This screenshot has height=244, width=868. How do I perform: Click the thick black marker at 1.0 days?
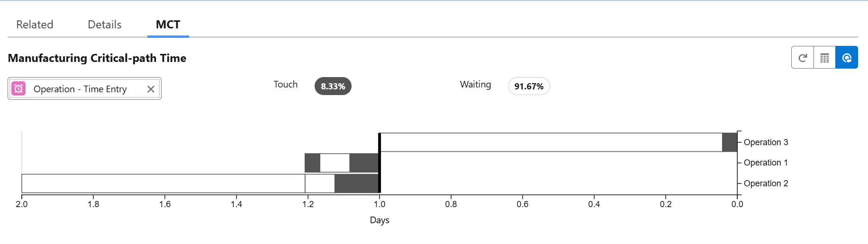pos(380,163)
